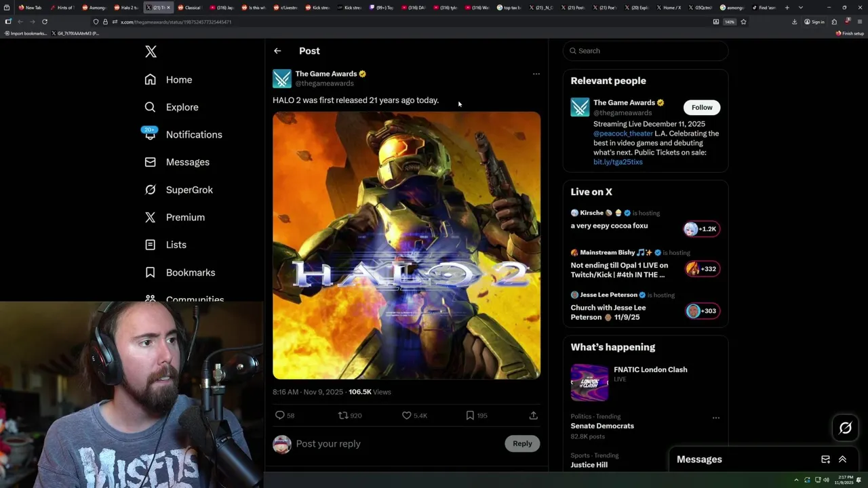Click Finish setup in the bookmarks bar

(x=850, y=33)
